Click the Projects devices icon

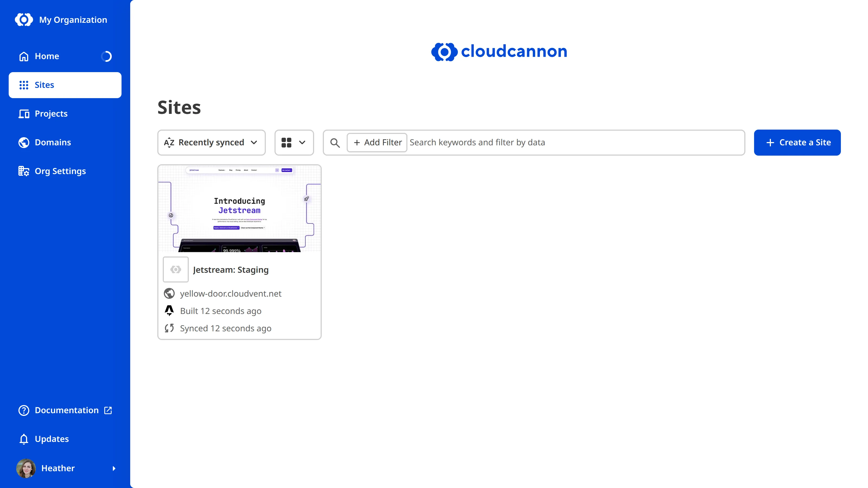[x=24, y=114]
